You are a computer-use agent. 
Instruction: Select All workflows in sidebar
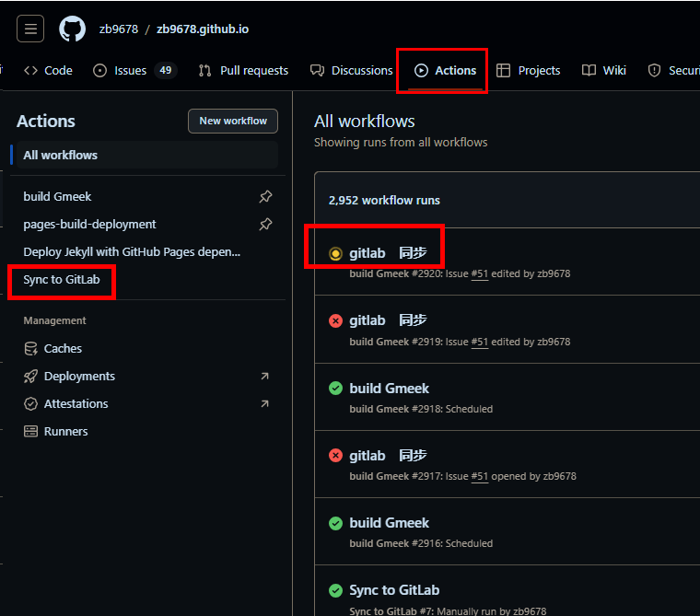point(147,155)
